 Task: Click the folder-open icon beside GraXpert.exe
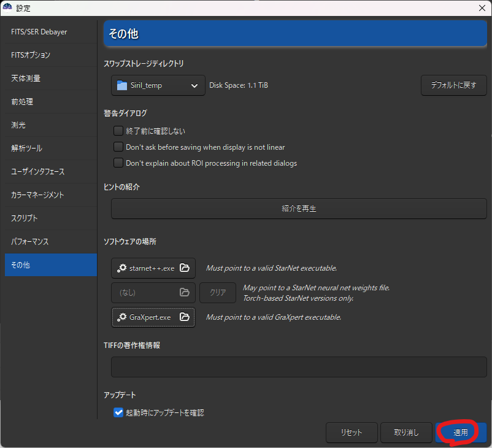184,317
